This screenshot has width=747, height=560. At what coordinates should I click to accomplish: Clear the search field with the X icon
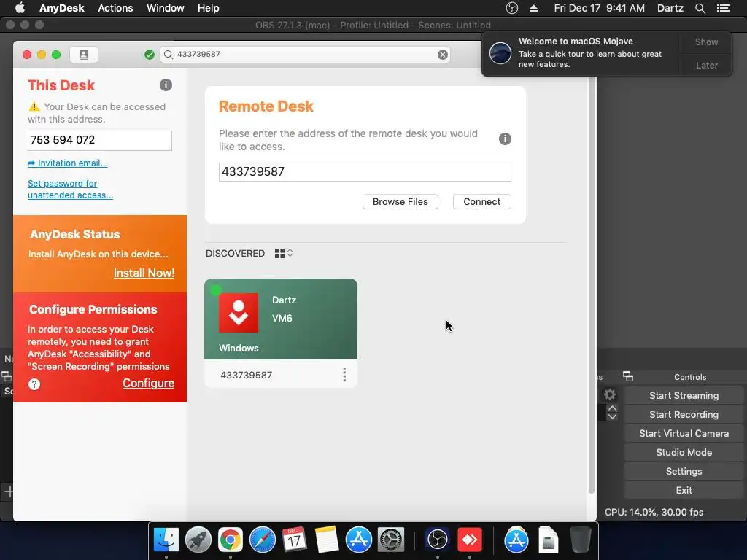[443, 55]
